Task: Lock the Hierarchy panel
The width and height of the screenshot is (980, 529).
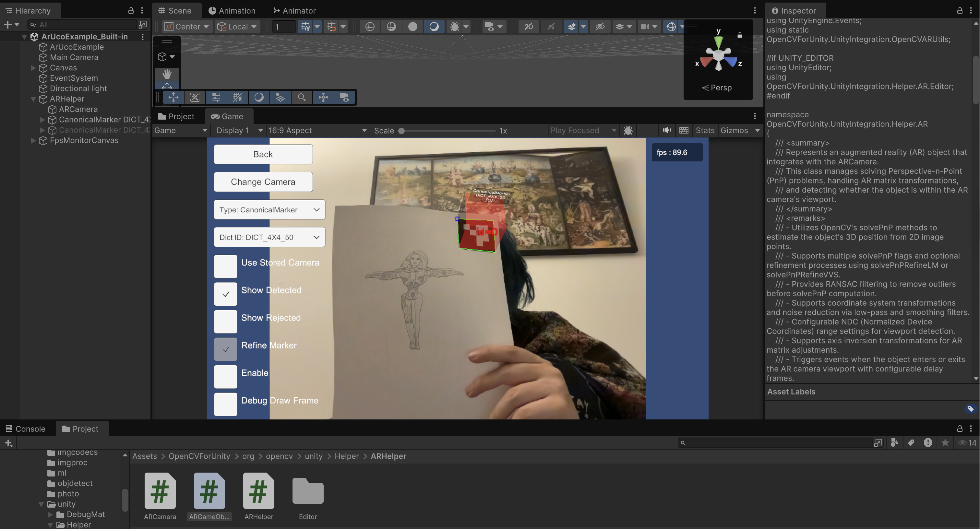Action: 130,10
